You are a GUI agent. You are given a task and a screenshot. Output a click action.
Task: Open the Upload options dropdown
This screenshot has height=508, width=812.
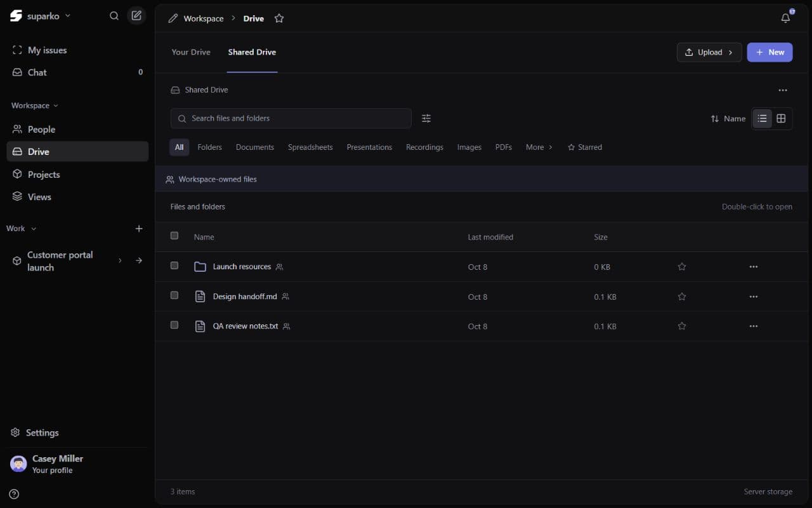pos(709,52)
